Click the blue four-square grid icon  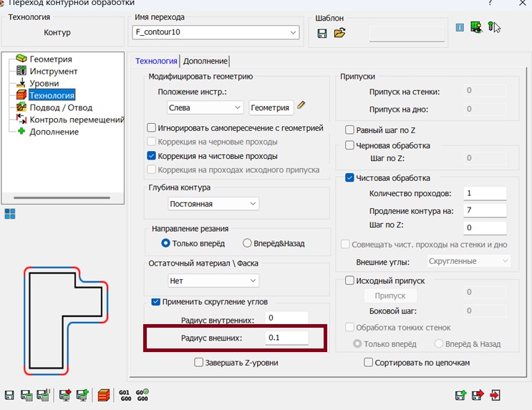click(10, 214)
